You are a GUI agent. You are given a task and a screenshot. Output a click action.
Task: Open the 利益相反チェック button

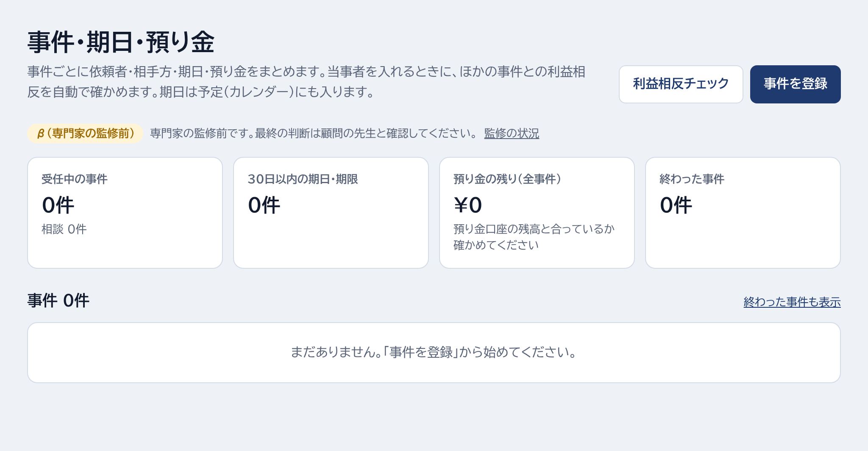point(681,84)
